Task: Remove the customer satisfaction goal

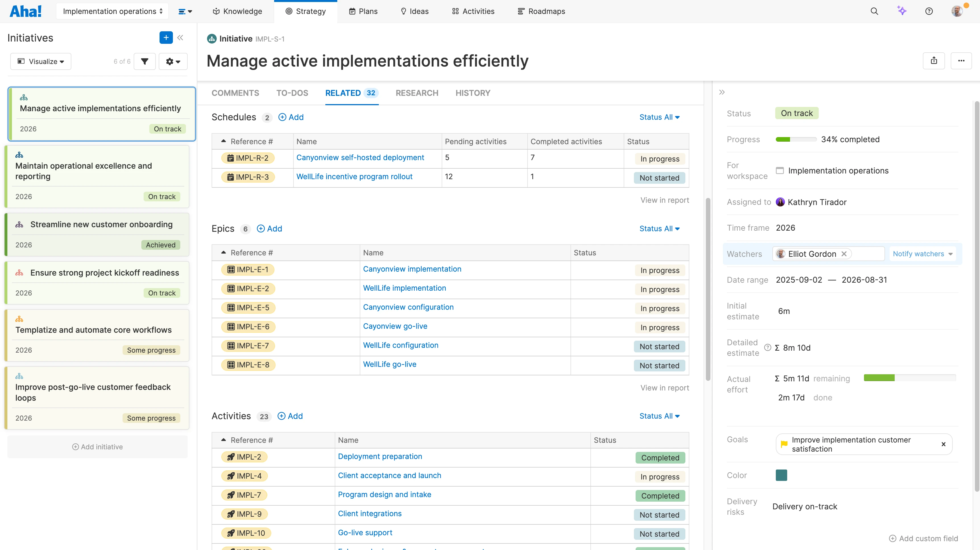Action: click(x=943, y=444)
